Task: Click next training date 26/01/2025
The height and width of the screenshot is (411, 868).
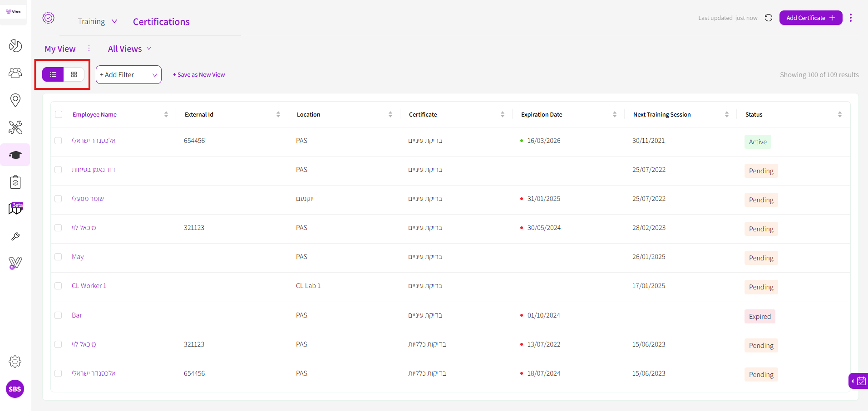Action: click(649, 257)
